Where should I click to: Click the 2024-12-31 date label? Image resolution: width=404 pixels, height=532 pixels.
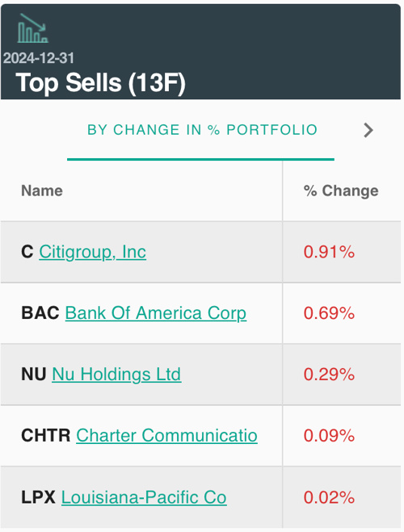coord(39,58)
